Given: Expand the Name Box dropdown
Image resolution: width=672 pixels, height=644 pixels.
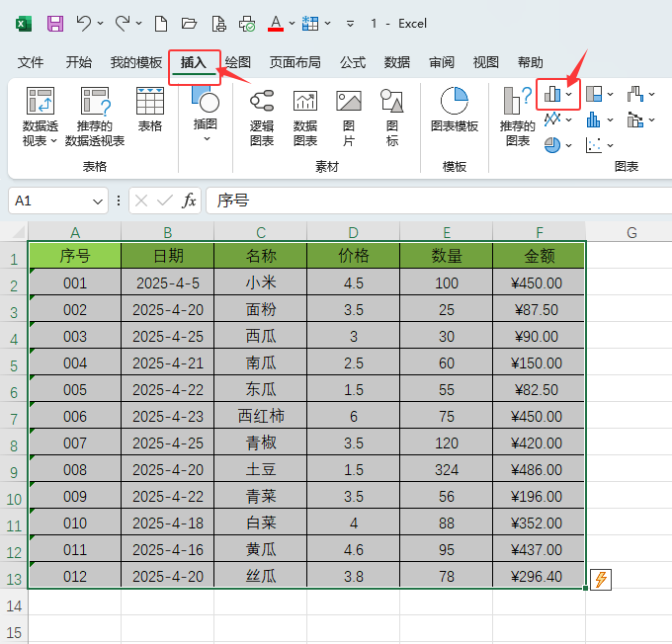Looking at the screenshot, I should (x=98, y=201).
